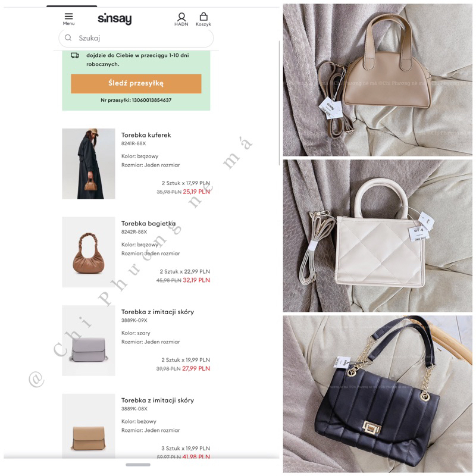
Task: Click the search magnifier icon
Action: (68, 37)
